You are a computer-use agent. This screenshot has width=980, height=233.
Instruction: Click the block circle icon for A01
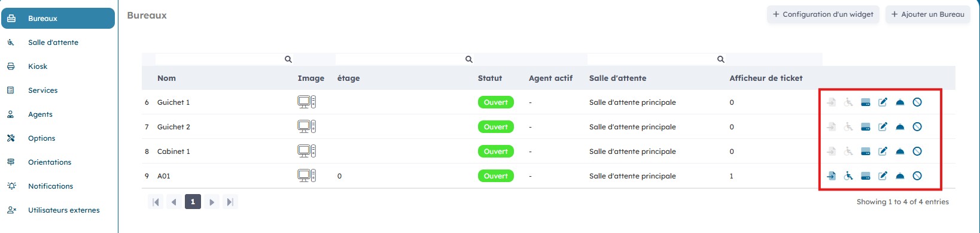(917, 176)
